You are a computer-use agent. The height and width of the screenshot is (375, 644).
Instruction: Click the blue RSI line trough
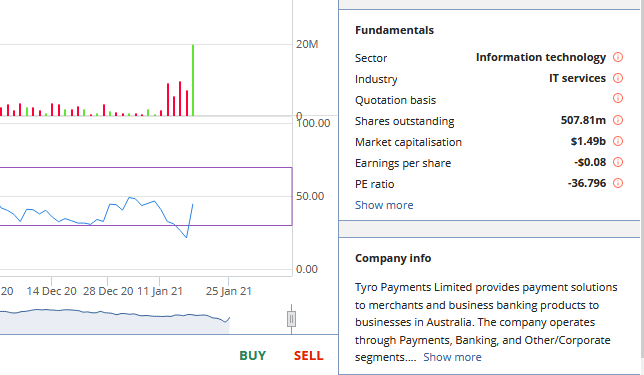point(186,237)
